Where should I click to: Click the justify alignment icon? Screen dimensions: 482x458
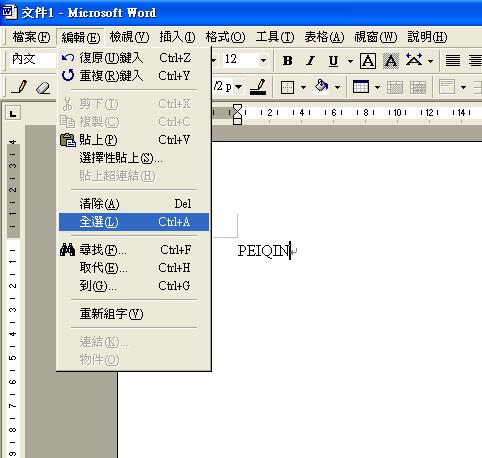click(x=453, y=61)
